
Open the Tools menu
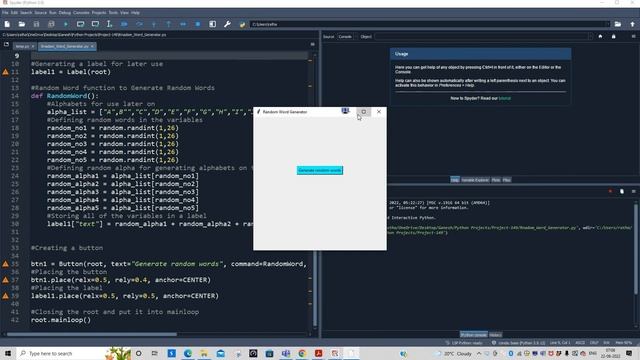tap(113, 13)
